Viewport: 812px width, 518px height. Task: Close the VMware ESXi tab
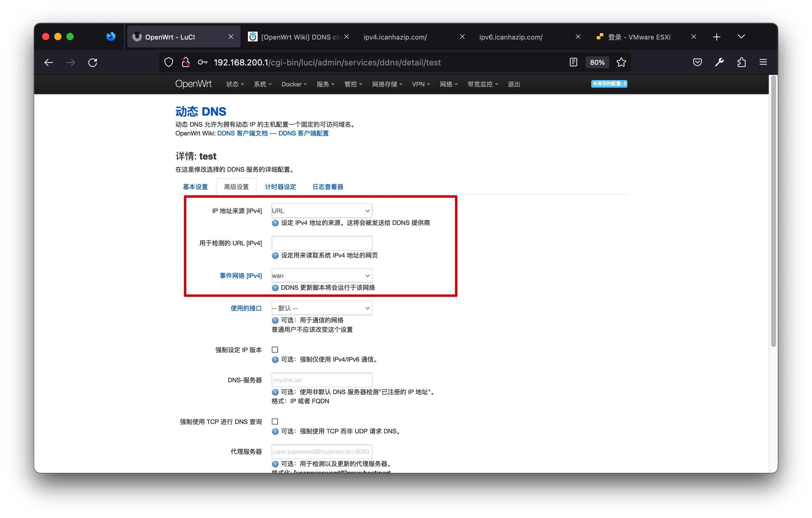694,37
